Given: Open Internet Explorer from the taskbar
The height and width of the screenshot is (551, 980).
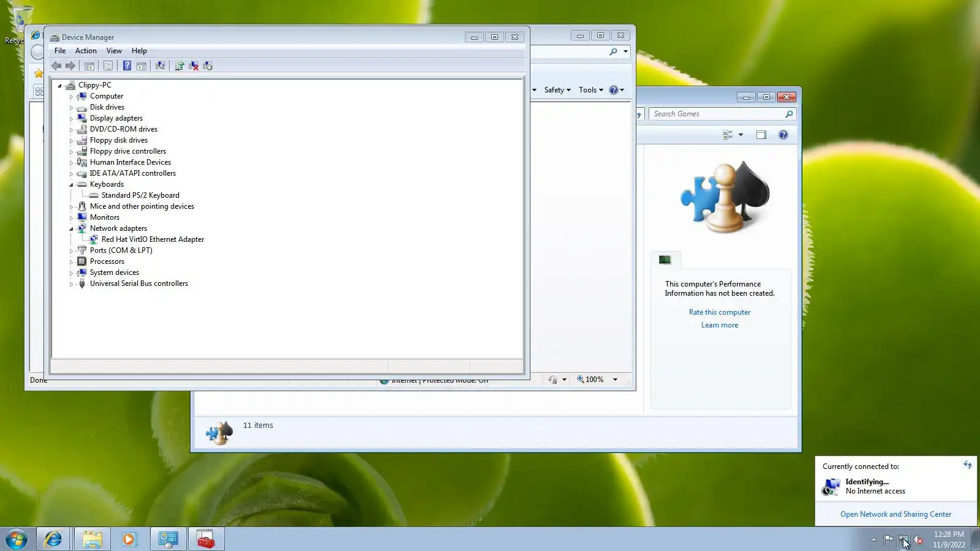Looking at the screenshot, I should pos(54,539).
